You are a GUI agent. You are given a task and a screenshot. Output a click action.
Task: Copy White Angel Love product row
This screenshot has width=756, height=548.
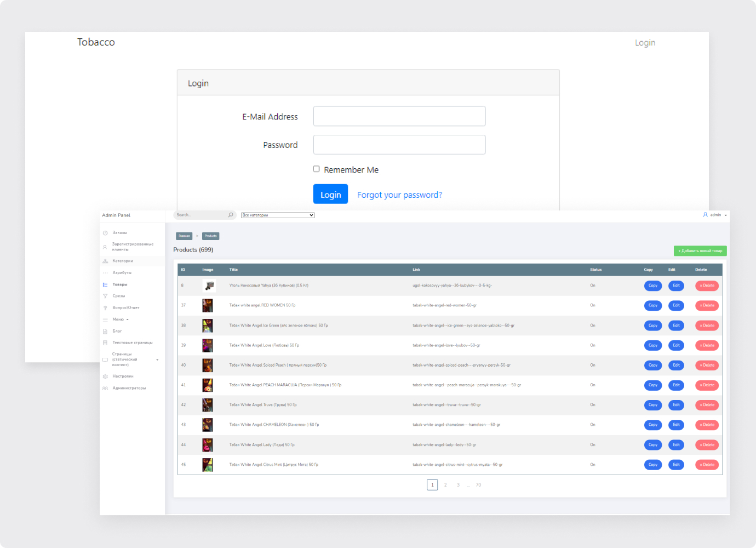[x=653, y=345]
